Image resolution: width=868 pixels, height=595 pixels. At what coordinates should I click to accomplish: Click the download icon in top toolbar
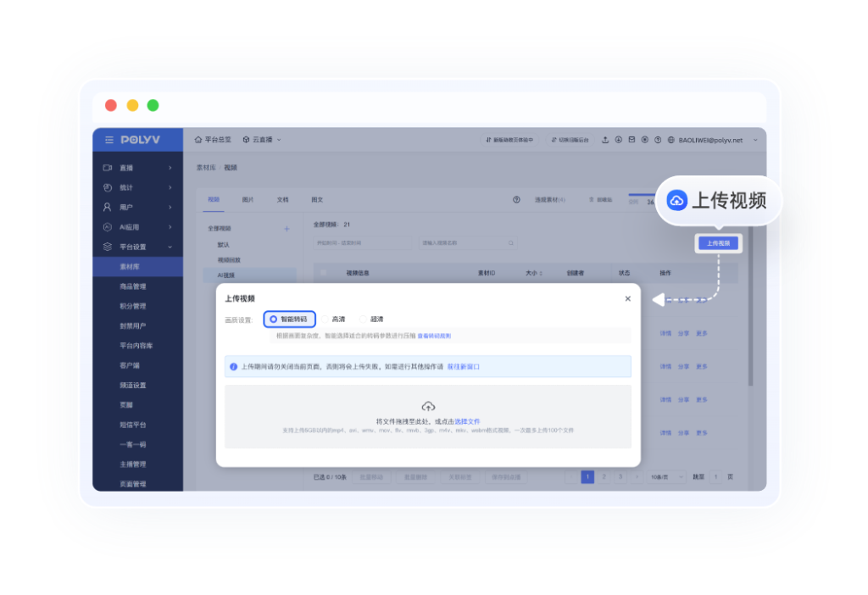pos(618,140)
